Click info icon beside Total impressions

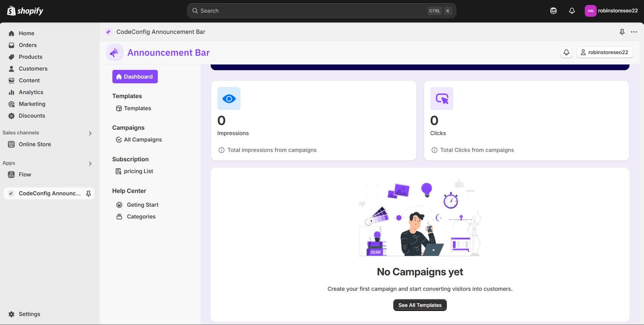pos(221,150)
